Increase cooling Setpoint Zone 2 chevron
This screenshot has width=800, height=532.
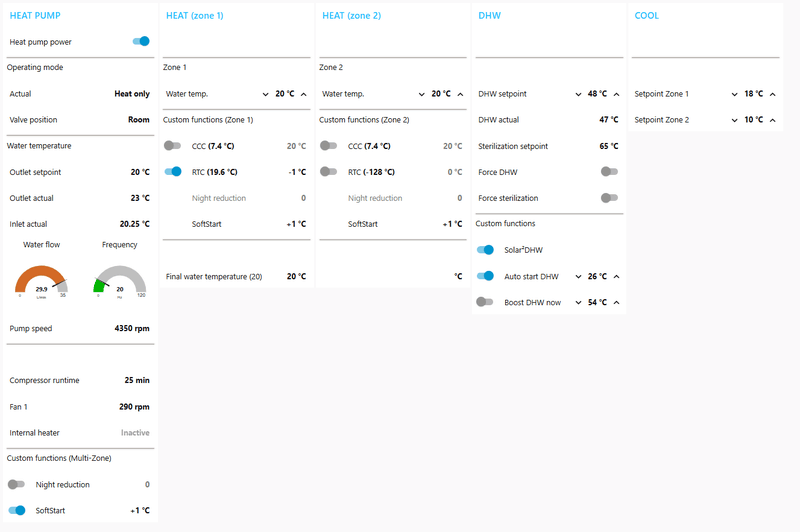pos(772,120)
